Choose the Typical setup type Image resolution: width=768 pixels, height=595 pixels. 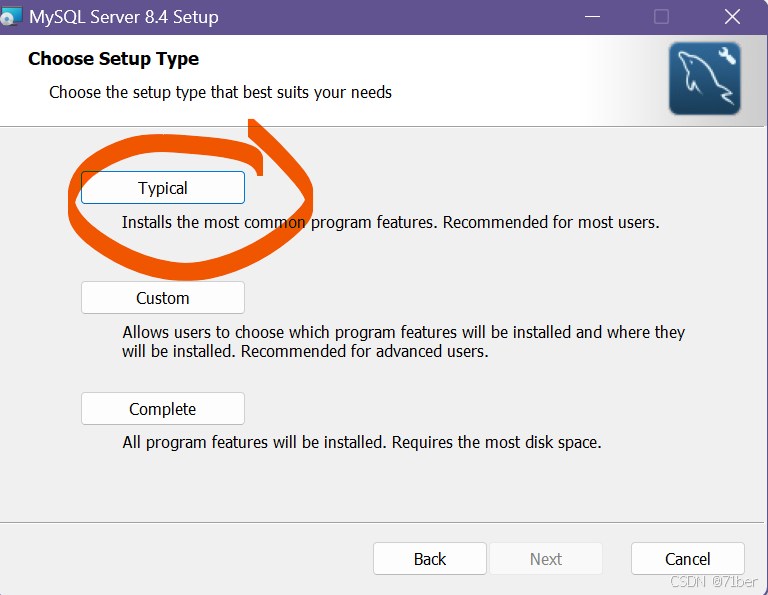(163, 188)
